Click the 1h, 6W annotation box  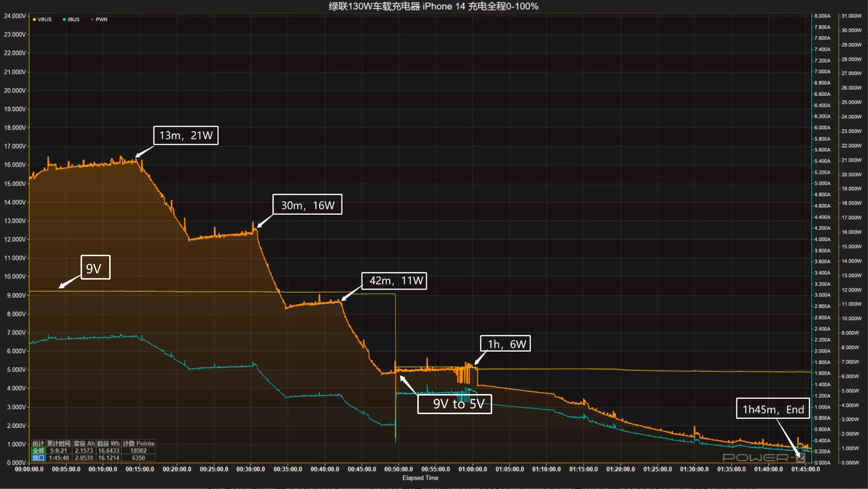click(506, 343)
